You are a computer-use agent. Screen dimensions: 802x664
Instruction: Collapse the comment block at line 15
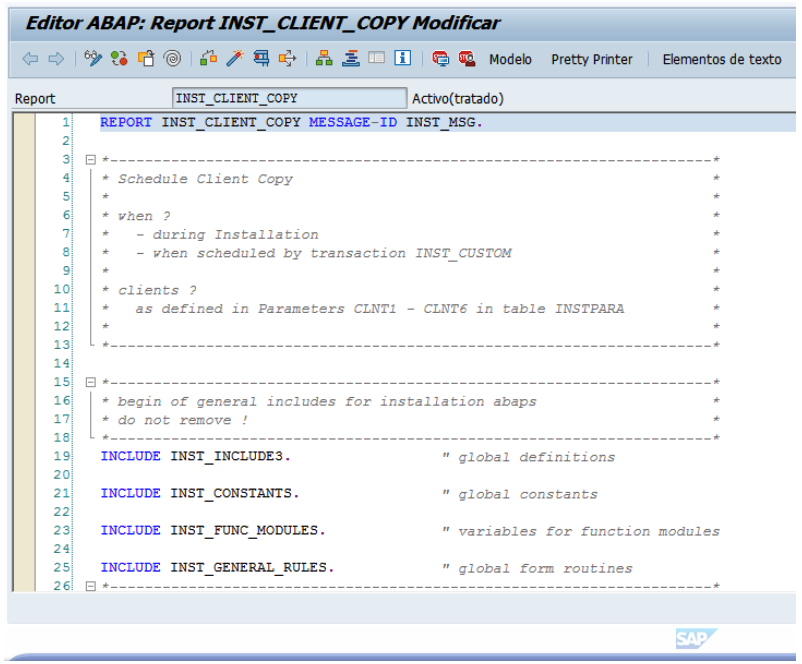point(91,382)
